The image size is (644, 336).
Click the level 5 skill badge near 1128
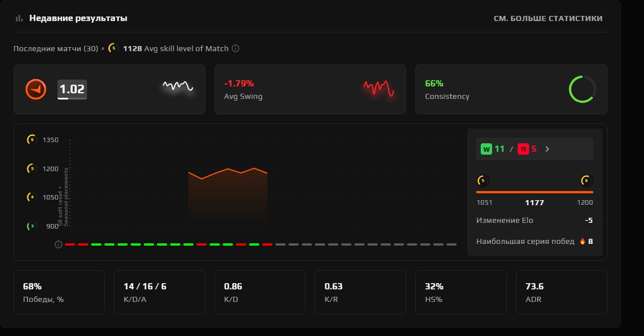click(x=113, y=48)
